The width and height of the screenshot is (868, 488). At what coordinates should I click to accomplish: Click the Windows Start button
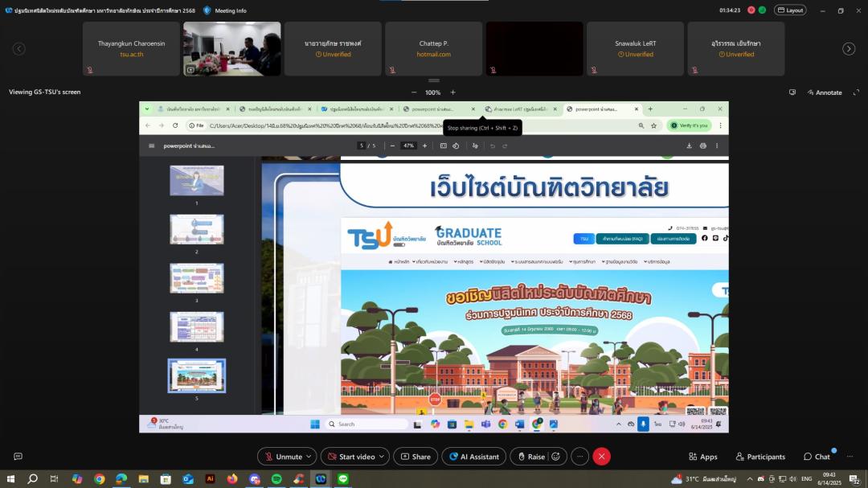[x=10, y=479]
